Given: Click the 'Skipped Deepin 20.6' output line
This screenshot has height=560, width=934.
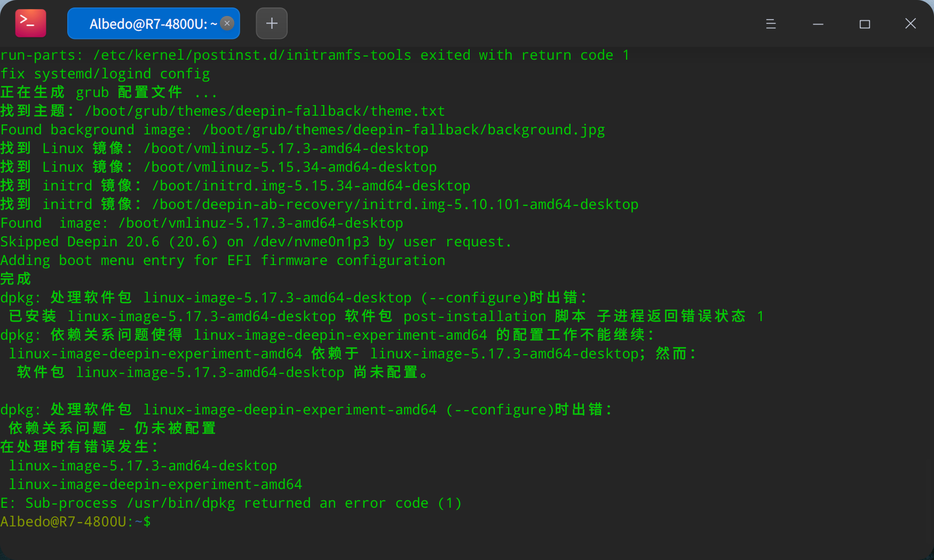Looking at the screenshot, I should pos(256,242).
